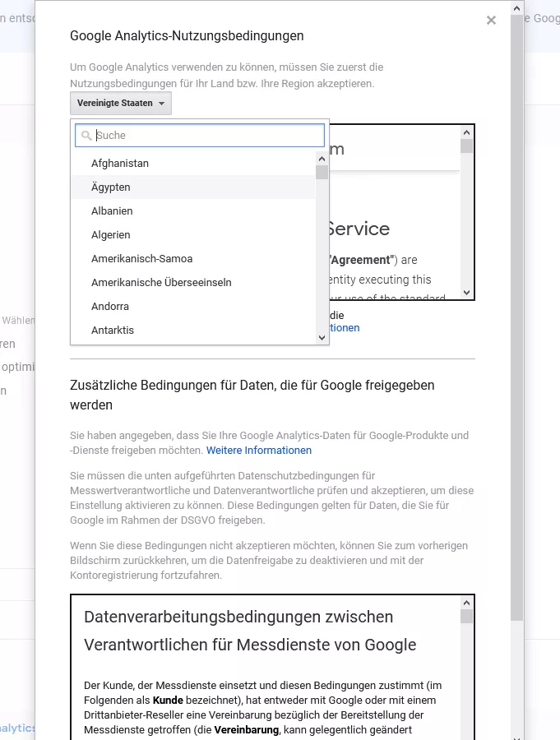
Task: Click country list scroll-down arrow
Action: click(x=322, y=338)
